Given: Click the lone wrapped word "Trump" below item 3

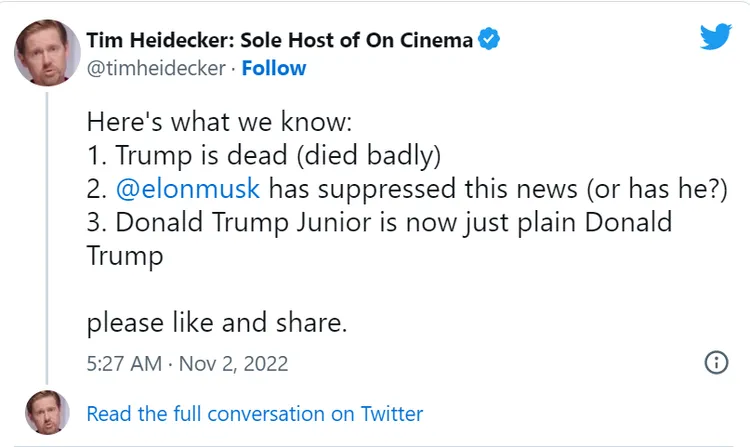Looking at the screenshot, I should point(124,255).
